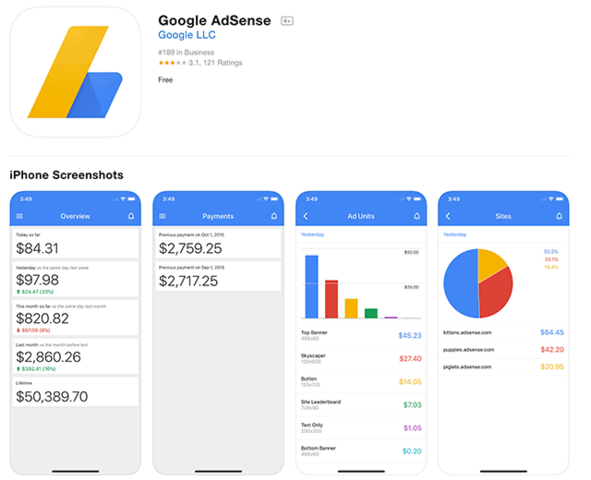Click the 4+ age rating badge
The width and height of the screenshot is (591, 480).
coord(287,21)
